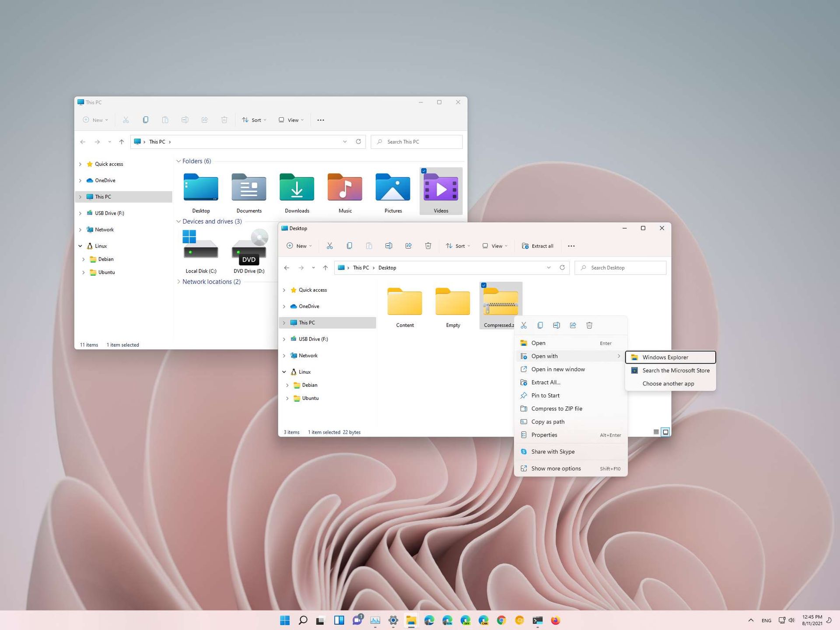
Task: Click the Paste icon in the This PC window
Action: (165, 119)
